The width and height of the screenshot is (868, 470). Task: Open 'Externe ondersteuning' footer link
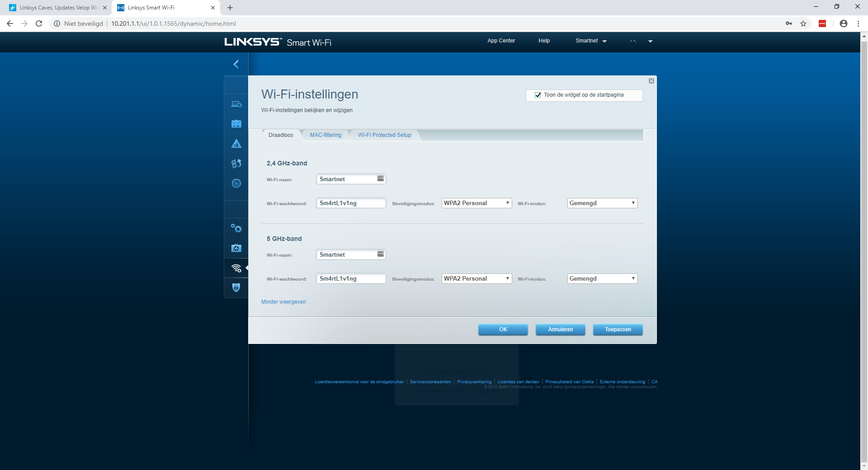[623, 382]
